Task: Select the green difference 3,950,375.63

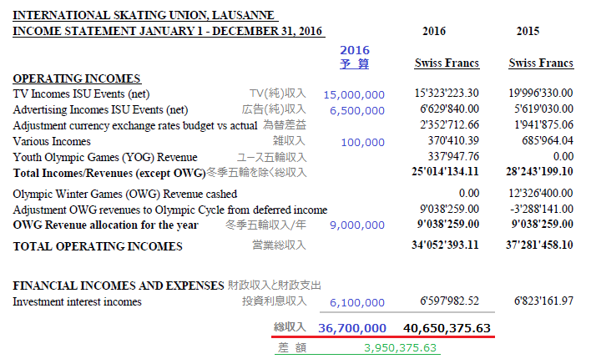Action: coord(401,348)
